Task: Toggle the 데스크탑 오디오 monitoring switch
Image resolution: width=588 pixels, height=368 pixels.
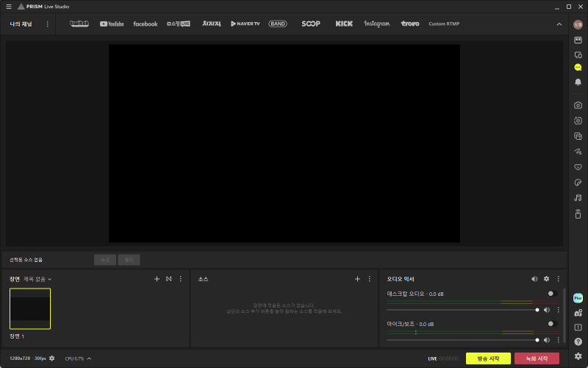Action: tap(553, 294)
